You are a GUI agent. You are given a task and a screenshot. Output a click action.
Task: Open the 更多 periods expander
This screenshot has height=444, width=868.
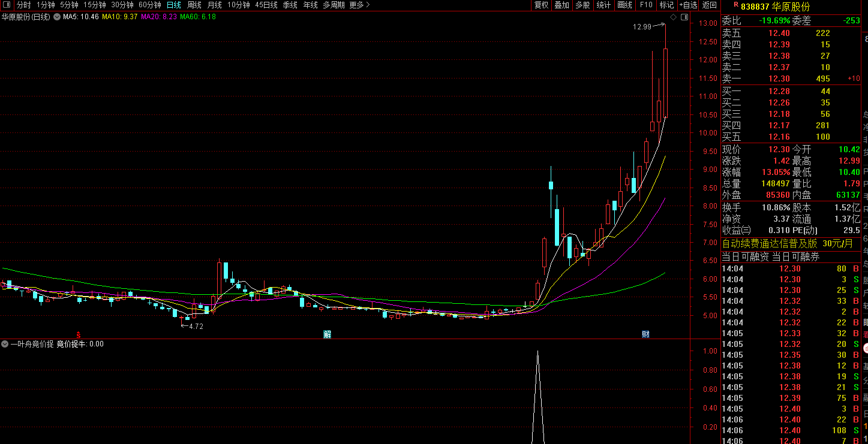coord(359,5)
